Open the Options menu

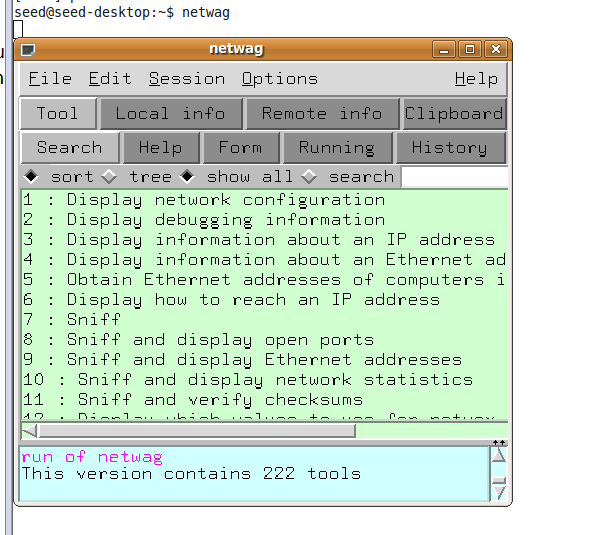(x=280, y=79)
